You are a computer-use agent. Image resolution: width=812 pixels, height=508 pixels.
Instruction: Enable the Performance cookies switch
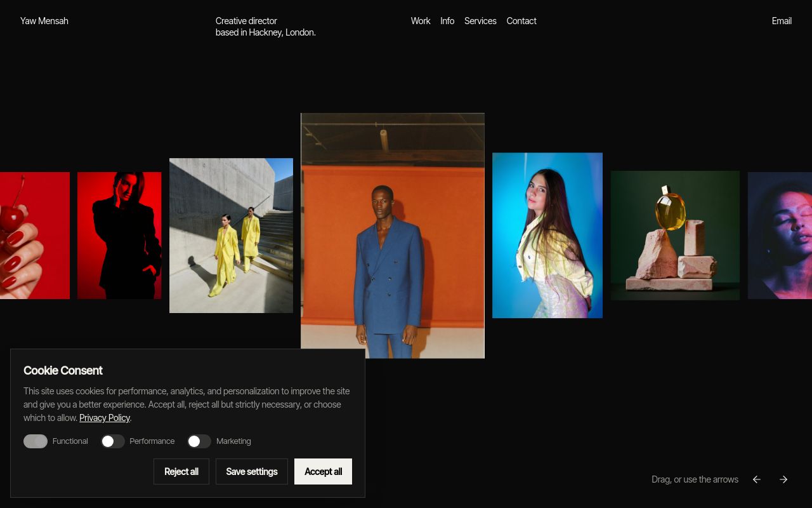tap(112, 441)
